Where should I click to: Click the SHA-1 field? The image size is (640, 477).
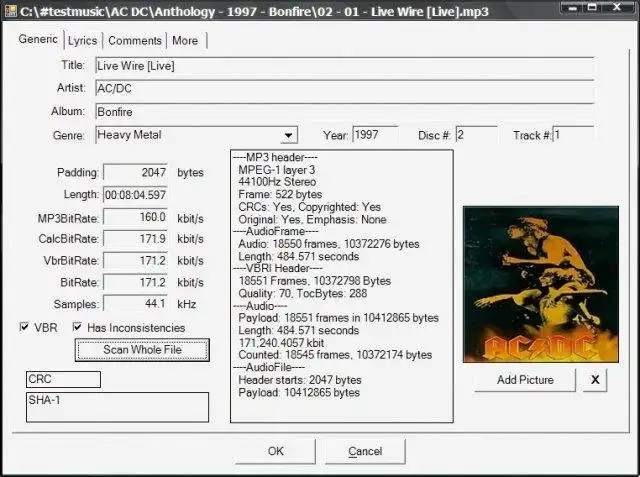118,407
